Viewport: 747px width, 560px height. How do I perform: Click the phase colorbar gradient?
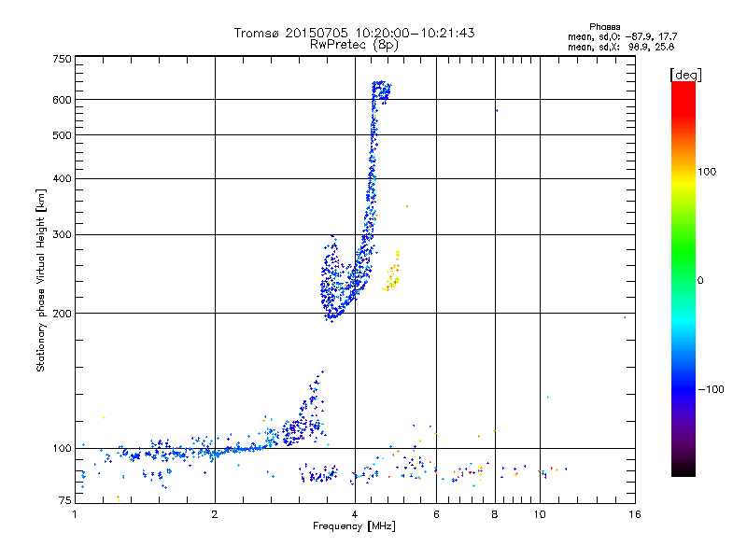coord(684,278)
